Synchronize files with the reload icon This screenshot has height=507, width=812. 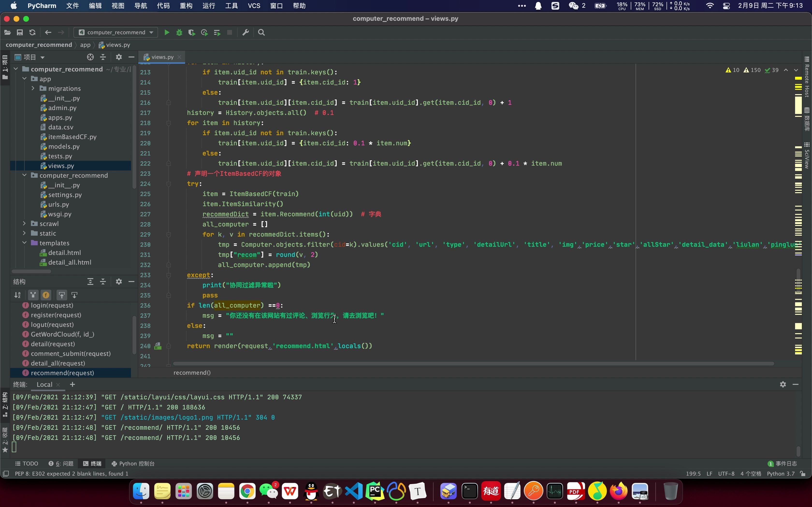pos(32,33)
